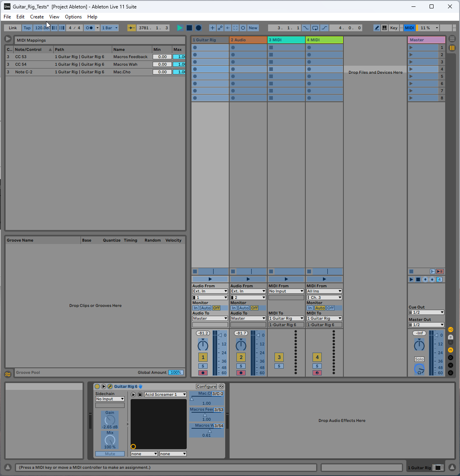Click the New scene button

point(253,28)
